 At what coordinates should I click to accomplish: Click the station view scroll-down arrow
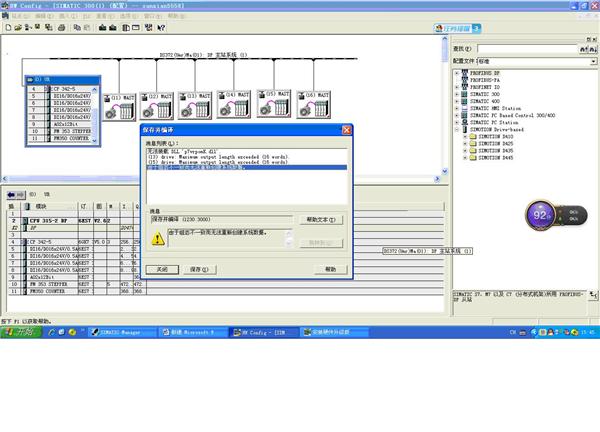(445, 171)
